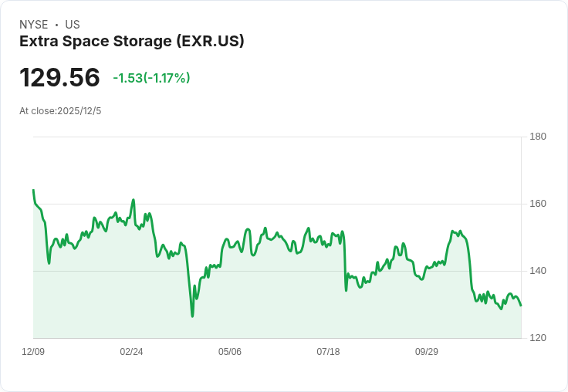Screen dimensions: 568x392
Task: Click the 09/29 date axis label
Action: (427, 352)
